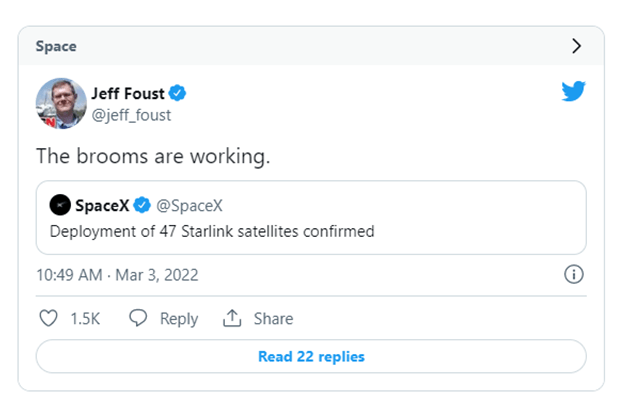Click the share upload arrow icon
This screenshot has height=414, width=623.
click(232, 318)
